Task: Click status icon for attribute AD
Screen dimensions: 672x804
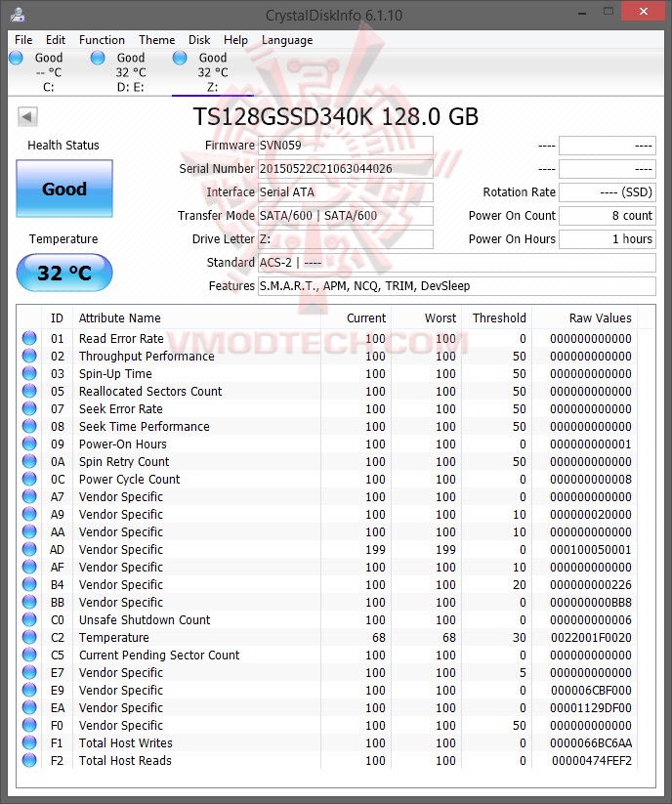Action: [x=29, y=549]
